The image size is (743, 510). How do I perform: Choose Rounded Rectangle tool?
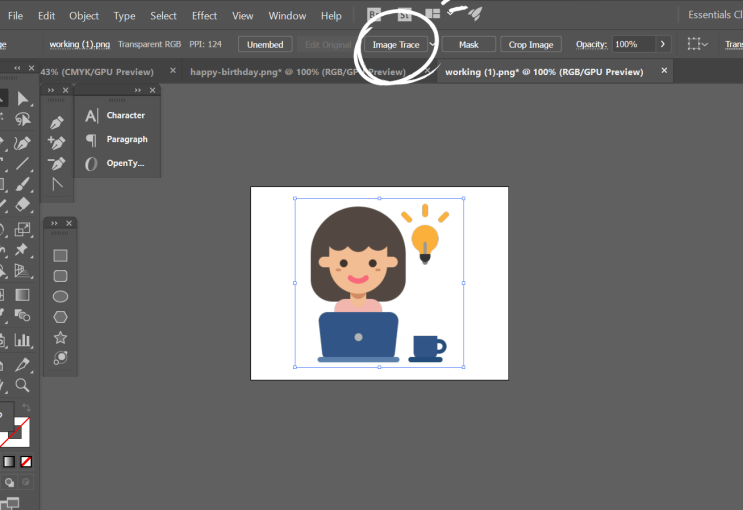[x=60, y=276]
